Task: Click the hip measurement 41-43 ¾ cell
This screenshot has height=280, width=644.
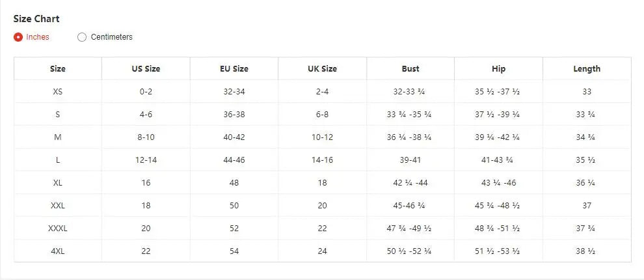Action: coord(499,160)
